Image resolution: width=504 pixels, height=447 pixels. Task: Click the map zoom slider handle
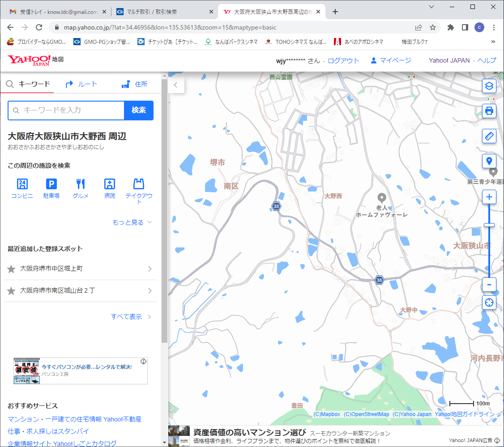tap(489, 225)
